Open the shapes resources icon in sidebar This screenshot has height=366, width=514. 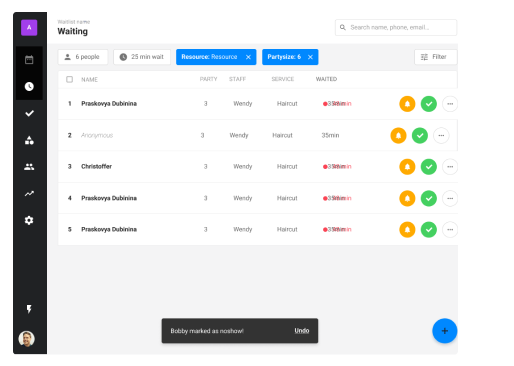coord(29,140)
